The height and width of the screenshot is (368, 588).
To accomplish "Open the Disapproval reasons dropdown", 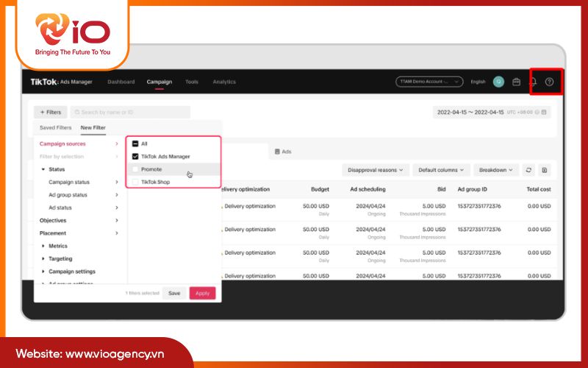I will (375, 170).
